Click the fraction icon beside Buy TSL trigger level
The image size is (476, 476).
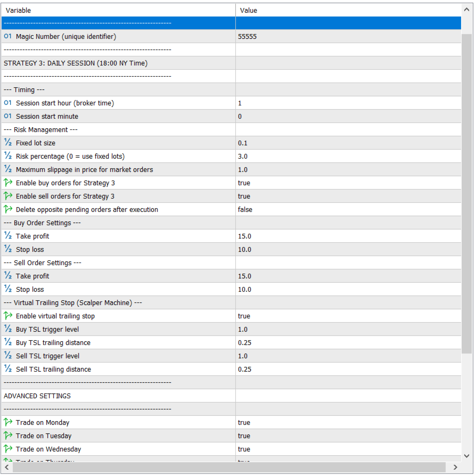click(x=8, y=329)
